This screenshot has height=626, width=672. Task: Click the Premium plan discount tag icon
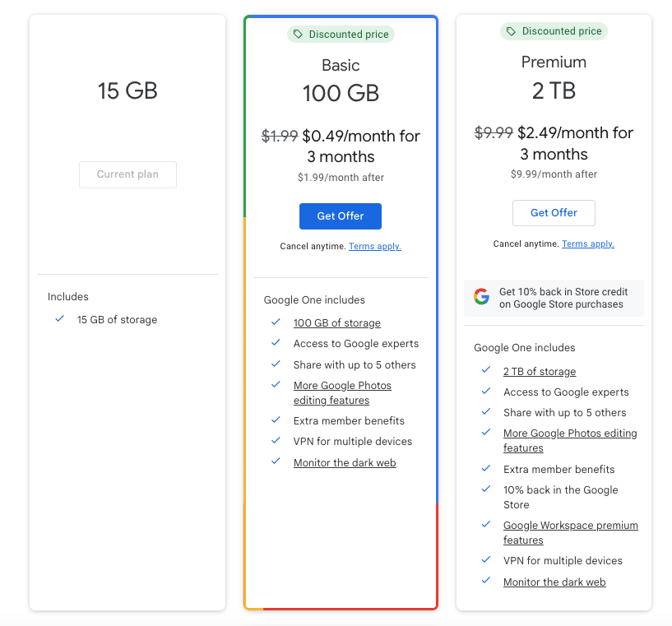pos(512,31)
